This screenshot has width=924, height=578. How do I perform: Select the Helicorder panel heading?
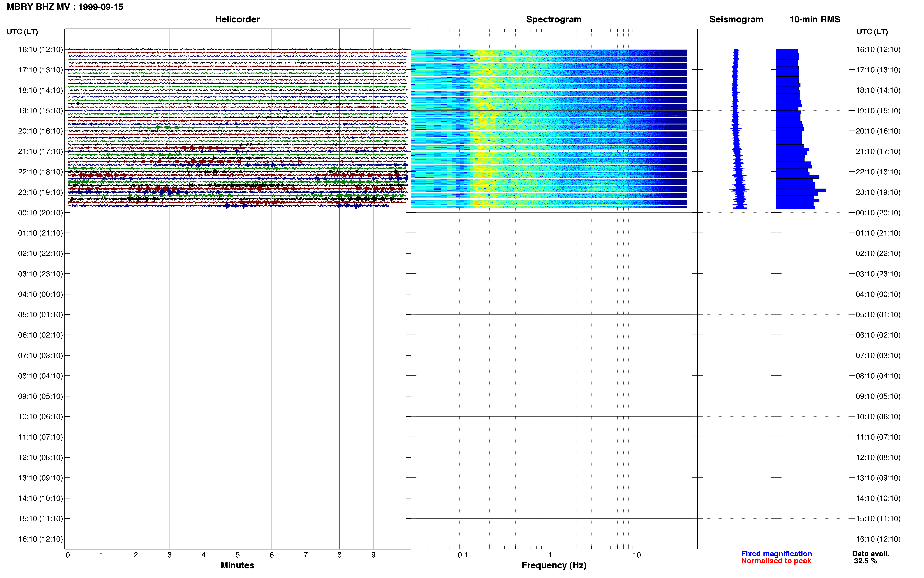(x=237, y=19)
